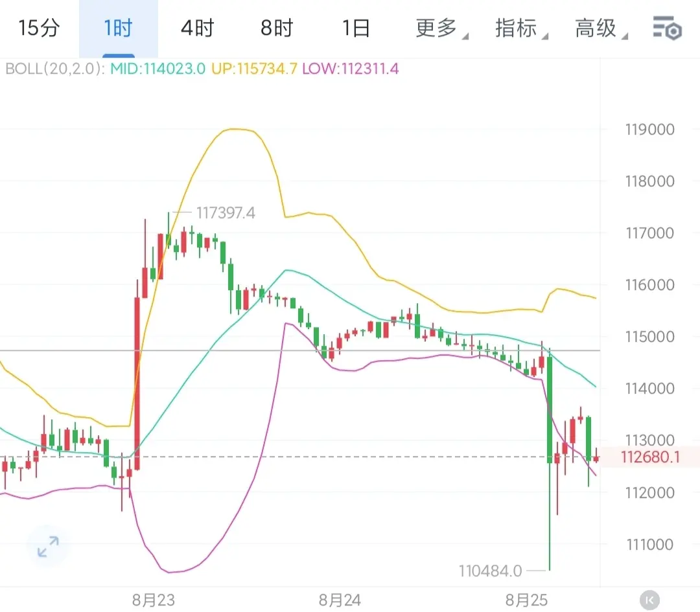Tap the fullscreen expand arrows icon
700x612 pixels.
coord(48,547)
